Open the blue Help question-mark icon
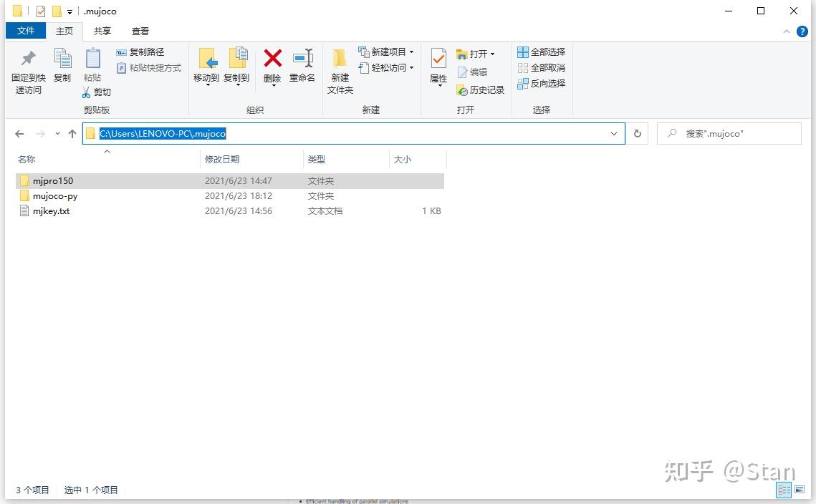 [x=802, y=31]
